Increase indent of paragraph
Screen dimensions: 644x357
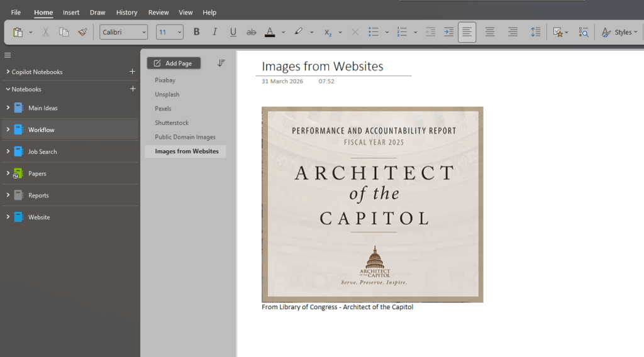tap(448, 32)
